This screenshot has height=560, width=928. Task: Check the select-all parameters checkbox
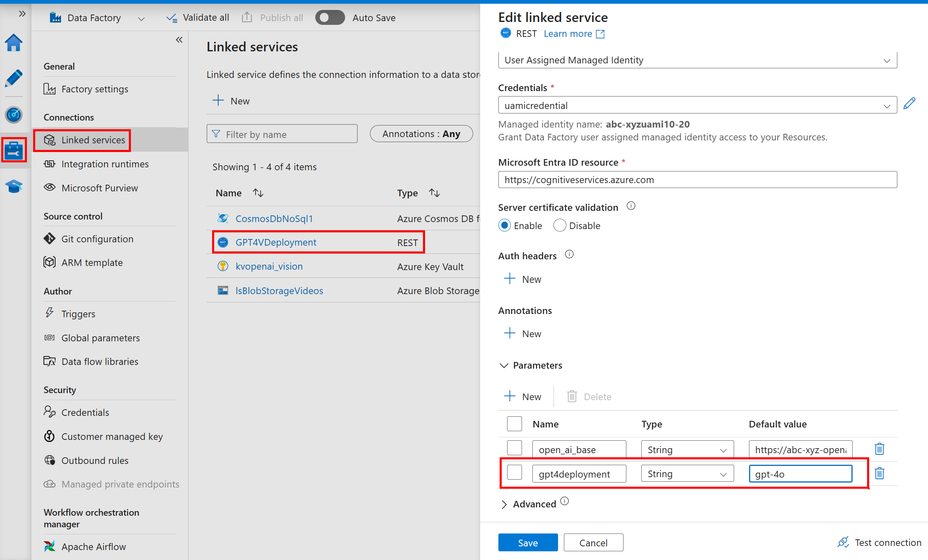point(514,424)
